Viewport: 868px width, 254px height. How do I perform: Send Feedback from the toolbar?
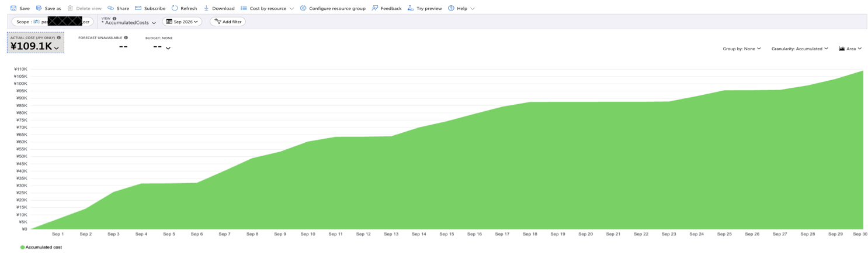coord(387,8)
